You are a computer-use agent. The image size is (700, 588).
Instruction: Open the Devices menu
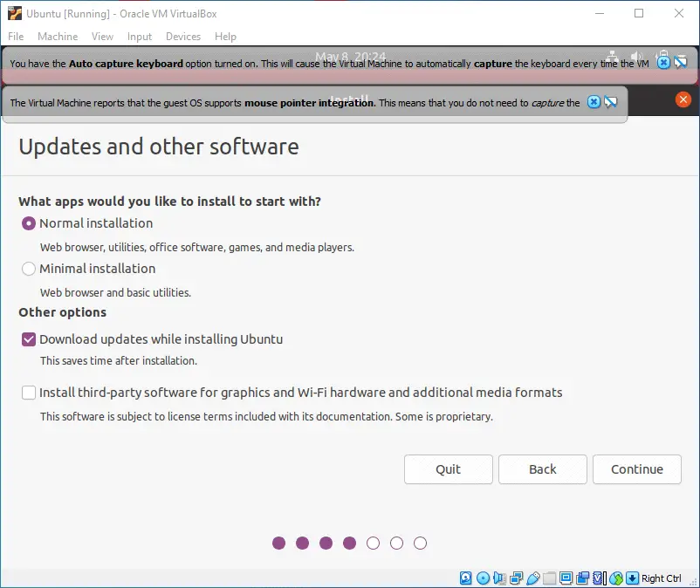coord(183,36)
